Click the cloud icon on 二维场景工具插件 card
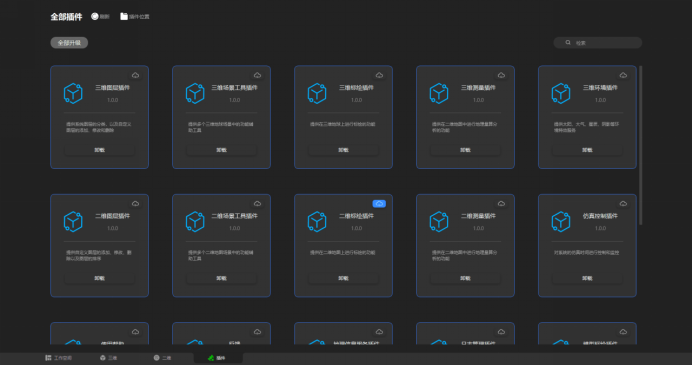The image size is (693, 365). point(258,204)
